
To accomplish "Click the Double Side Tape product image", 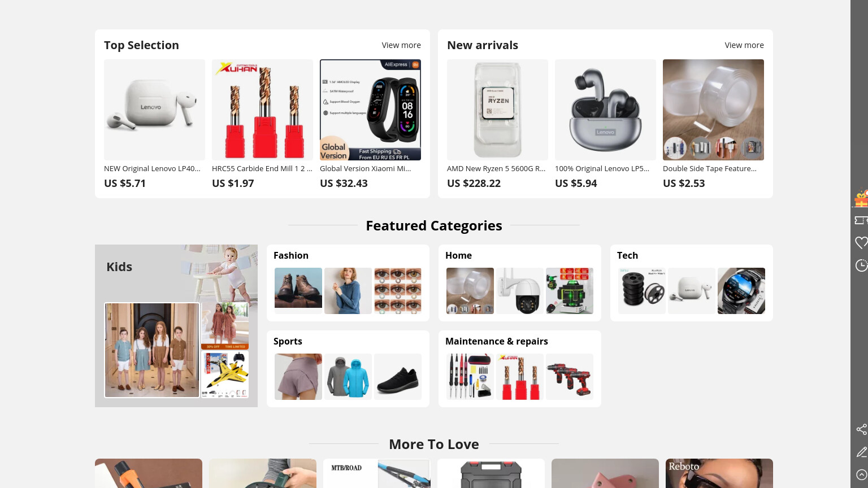I will coord(713,110).
